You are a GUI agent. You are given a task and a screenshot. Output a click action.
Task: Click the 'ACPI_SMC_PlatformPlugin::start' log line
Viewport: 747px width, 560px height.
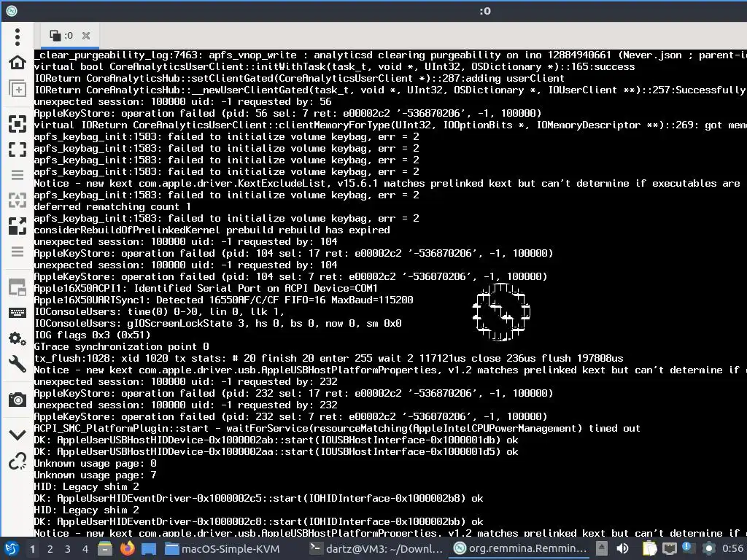(337, 428)
